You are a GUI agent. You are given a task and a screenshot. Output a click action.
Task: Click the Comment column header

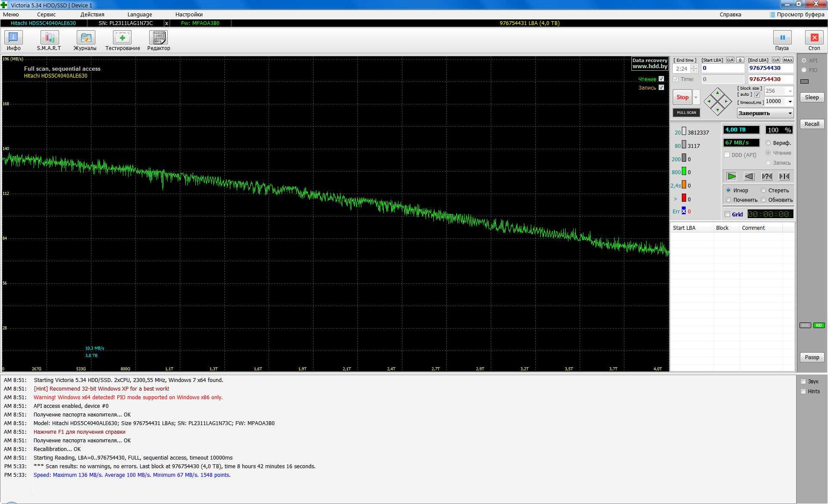761,228
